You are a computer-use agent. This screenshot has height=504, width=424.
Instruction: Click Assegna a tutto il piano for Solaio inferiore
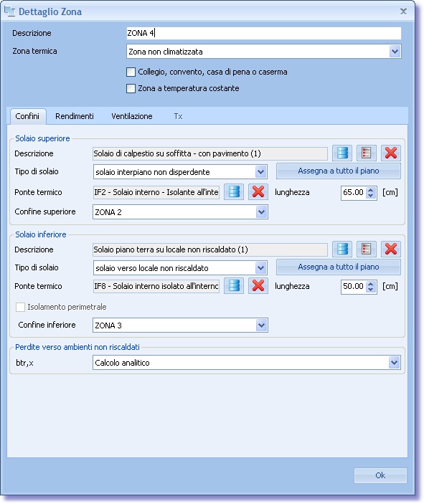tap(339, 267)
